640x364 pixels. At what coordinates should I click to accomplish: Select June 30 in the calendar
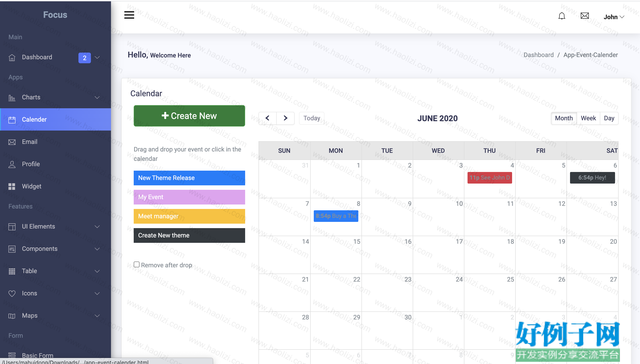[x=387, y=331]
